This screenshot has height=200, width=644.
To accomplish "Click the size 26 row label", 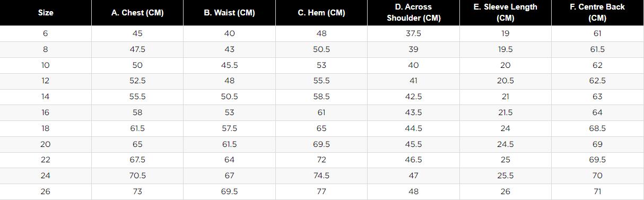I will point(45,192).
